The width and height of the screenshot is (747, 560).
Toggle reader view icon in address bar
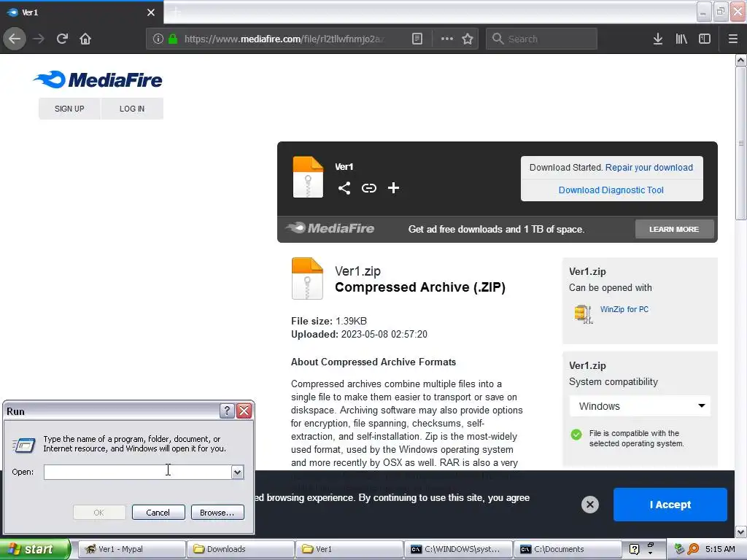click(417, 39)
